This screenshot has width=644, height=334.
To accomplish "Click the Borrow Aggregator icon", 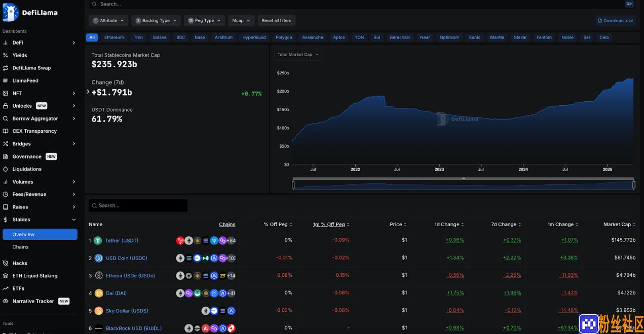I will [x=6, y=118].
